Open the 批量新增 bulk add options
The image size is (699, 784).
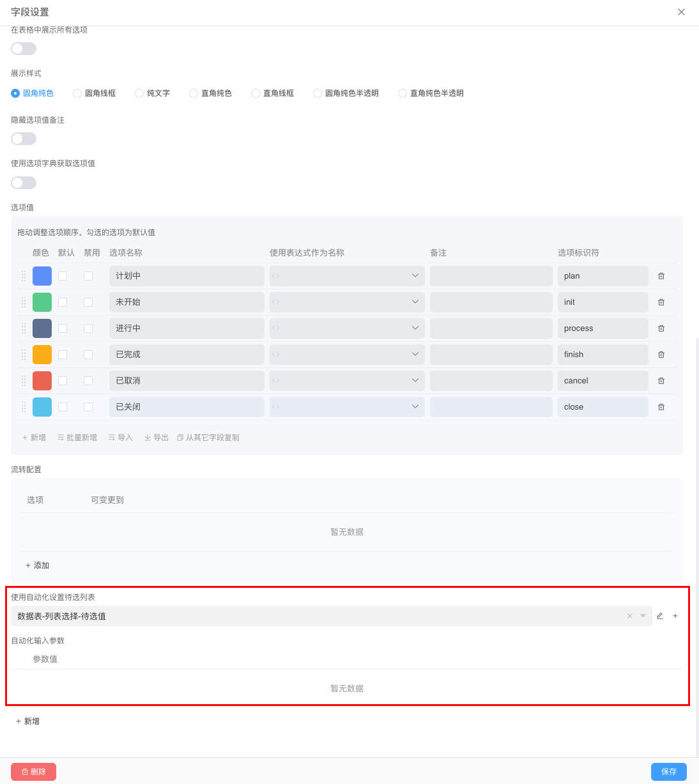pos(77,437)
